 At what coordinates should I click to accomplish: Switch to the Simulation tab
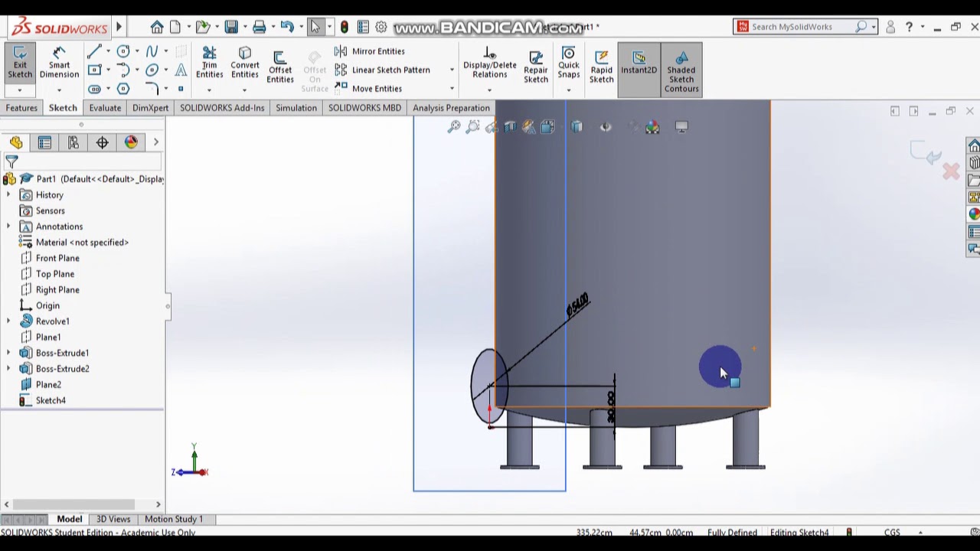click(296, 108)
